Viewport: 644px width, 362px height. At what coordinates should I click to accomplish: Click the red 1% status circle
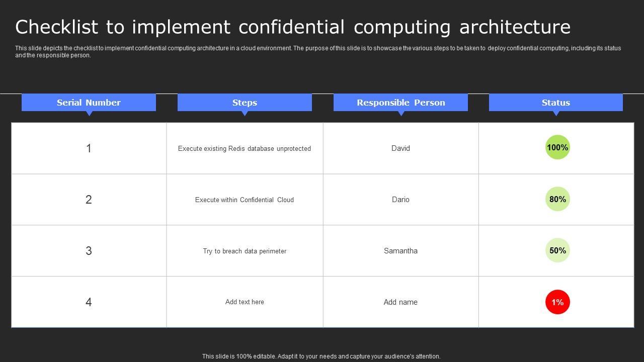coord(557,302)
